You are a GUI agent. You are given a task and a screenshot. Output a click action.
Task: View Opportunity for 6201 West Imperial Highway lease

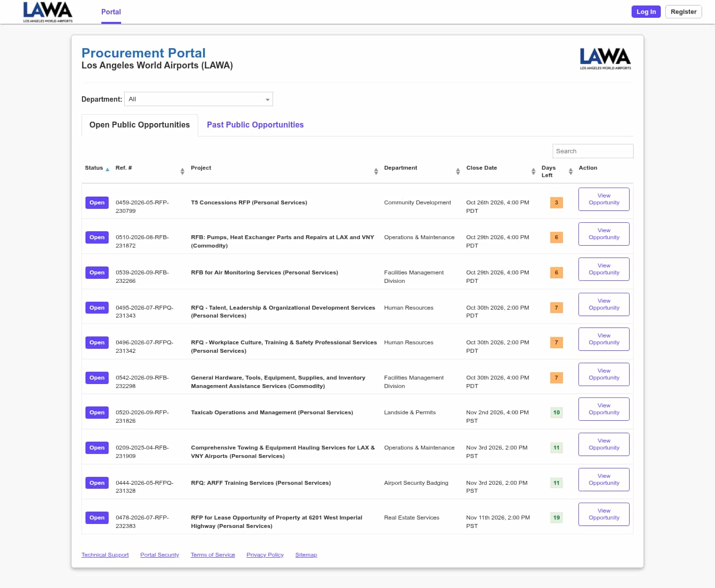(x=604, y=514)
